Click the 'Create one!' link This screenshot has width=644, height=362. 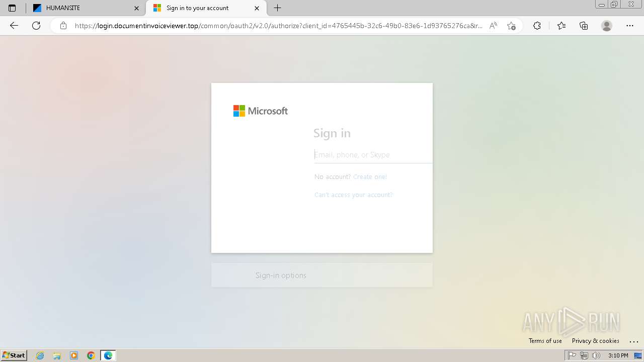370,177
